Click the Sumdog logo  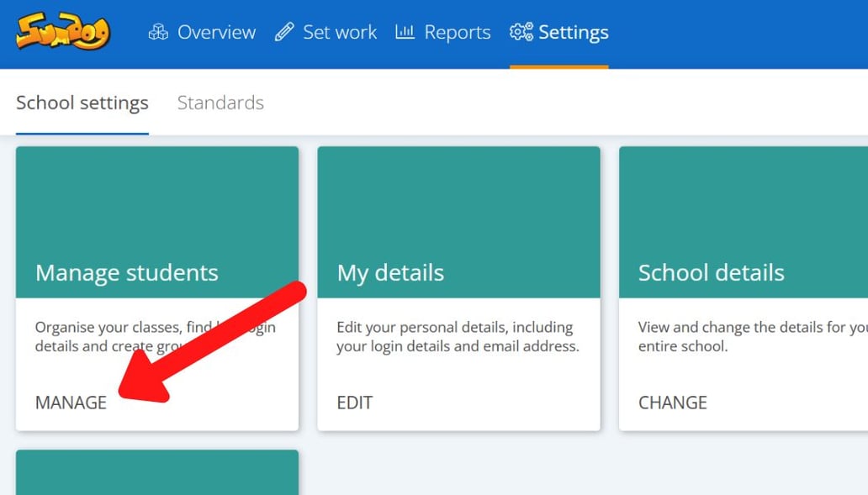click(63, 32)
